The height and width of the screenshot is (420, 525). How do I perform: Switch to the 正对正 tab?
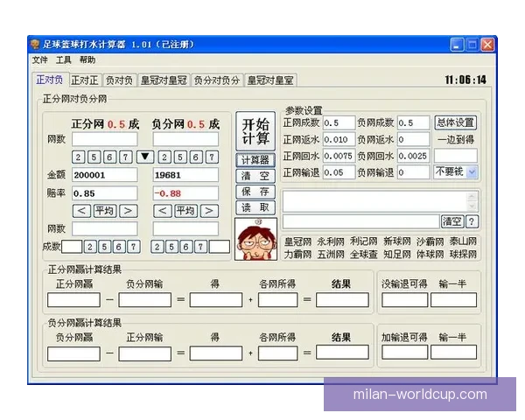click(85, 80)
